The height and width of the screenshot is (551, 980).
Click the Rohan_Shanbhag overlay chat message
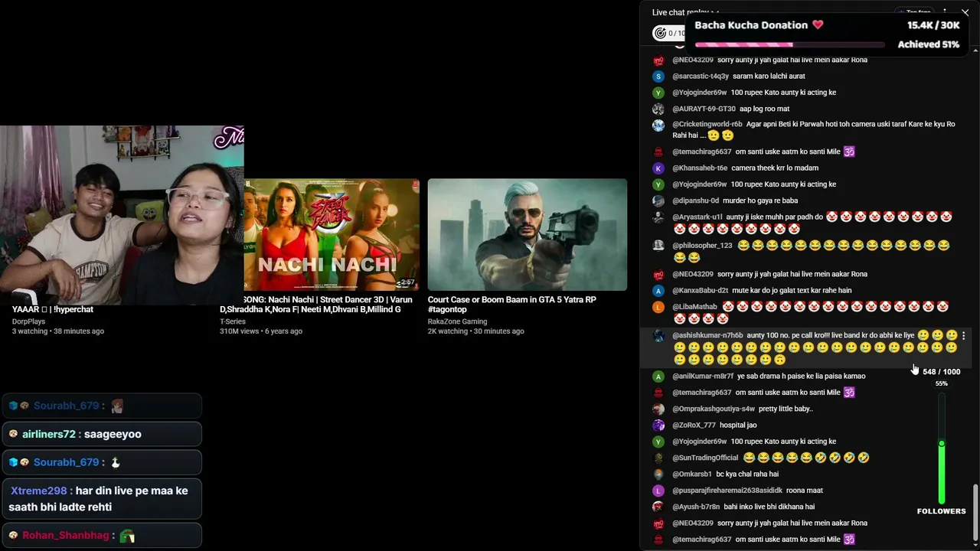coord(102,536)
